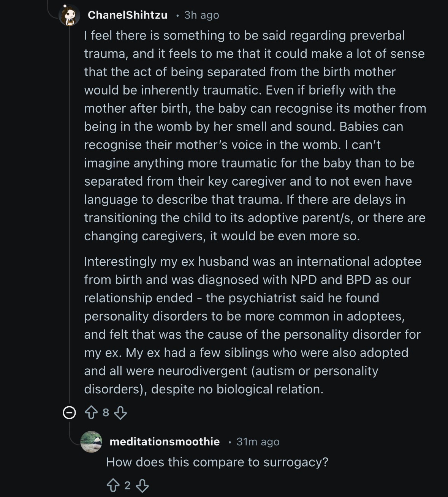The height and width of the screenshot is (497, 448).
Task: Open ChanelShihtzu's avatar picture
Action: click(70, 15)
